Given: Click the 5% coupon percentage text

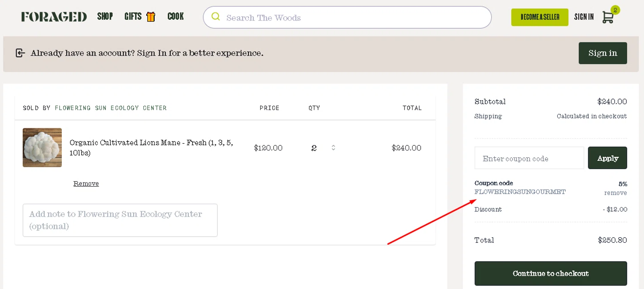Looking at the screenshot, I should [623, 184].
